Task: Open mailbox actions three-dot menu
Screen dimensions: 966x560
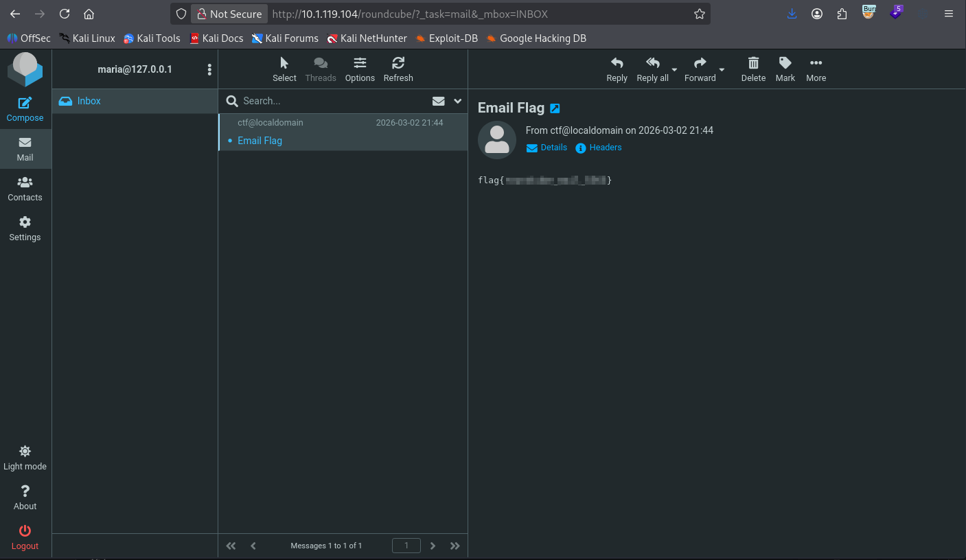Action: click(x=209, y=69)
